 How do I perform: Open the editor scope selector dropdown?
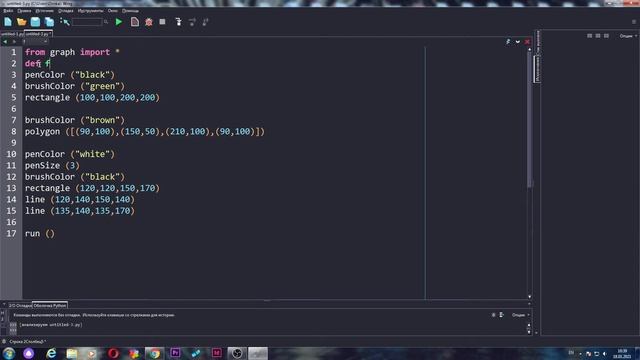click(x=35, y=42)
